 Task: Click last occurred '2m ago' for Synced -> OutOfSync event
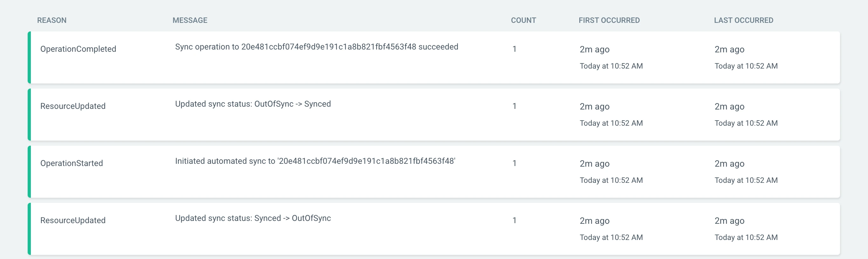point(729,221)
